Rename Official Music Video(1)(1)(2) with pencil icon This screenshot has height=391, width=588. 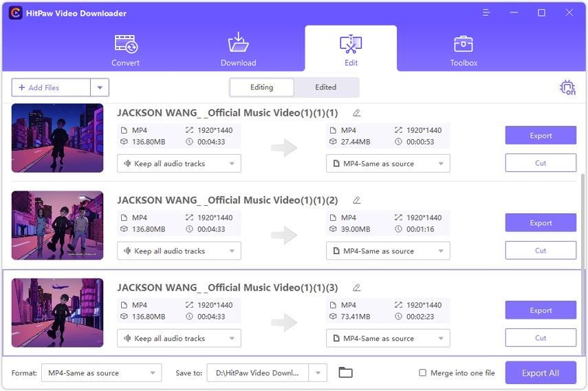point(357,200)
